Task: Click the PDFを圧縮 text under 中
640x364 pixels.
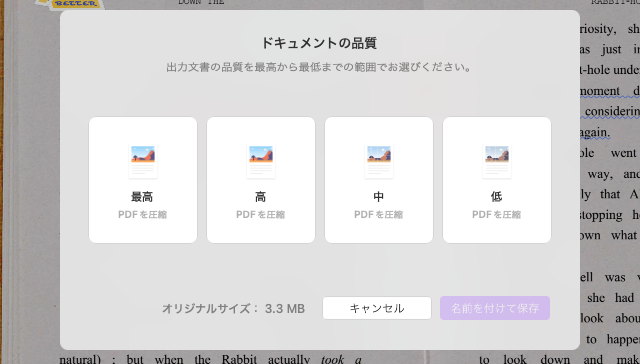Action: (x=378, y=215)
